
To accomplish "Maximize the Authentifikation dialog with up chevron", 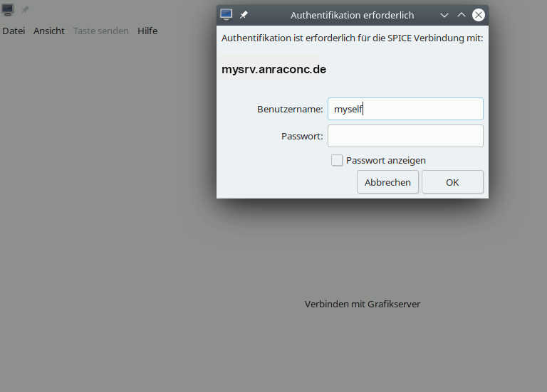I will point(462,15).
